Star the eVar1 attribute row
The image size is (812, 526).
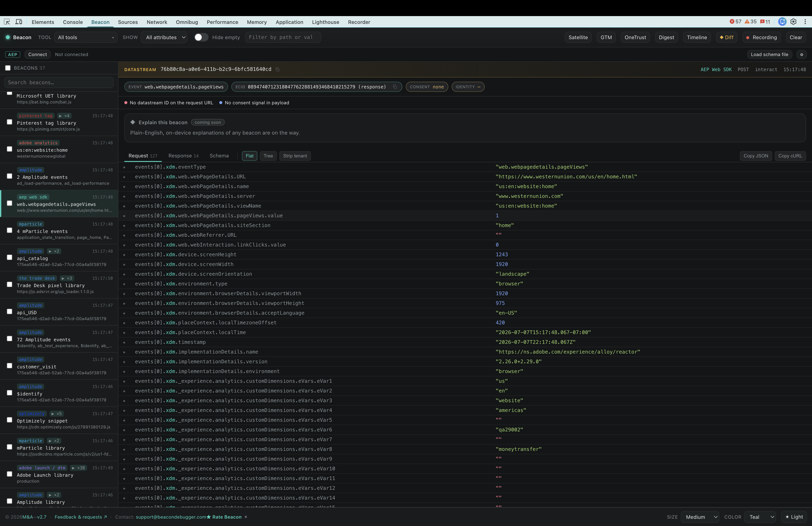click(125, 381)
